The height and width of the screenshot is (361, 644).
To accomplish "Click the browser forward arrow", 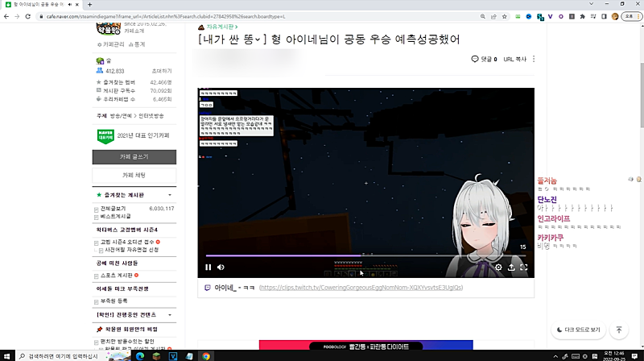I will click(17, 16).
